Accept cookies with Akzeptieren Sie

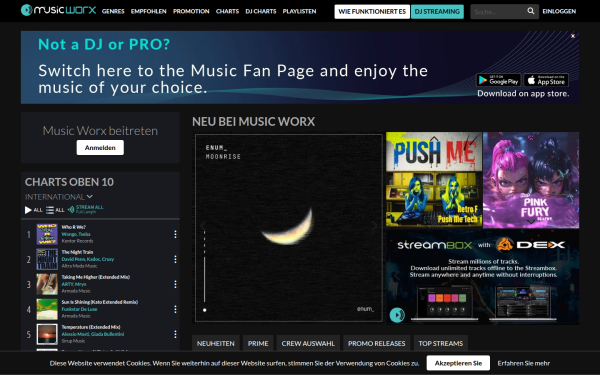point(458,363)
